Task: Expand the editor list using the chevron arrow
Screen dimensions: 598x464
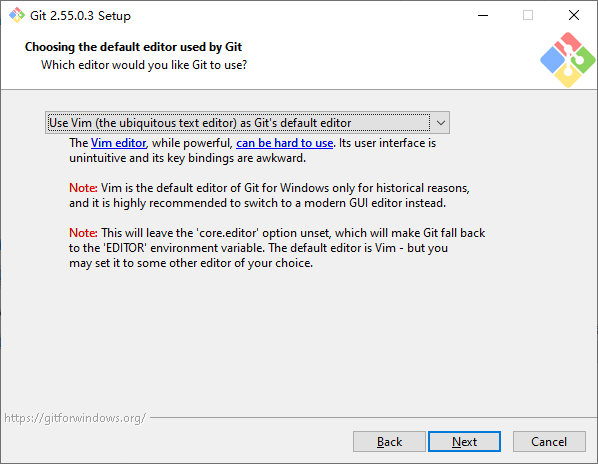Action: [440, 123]
